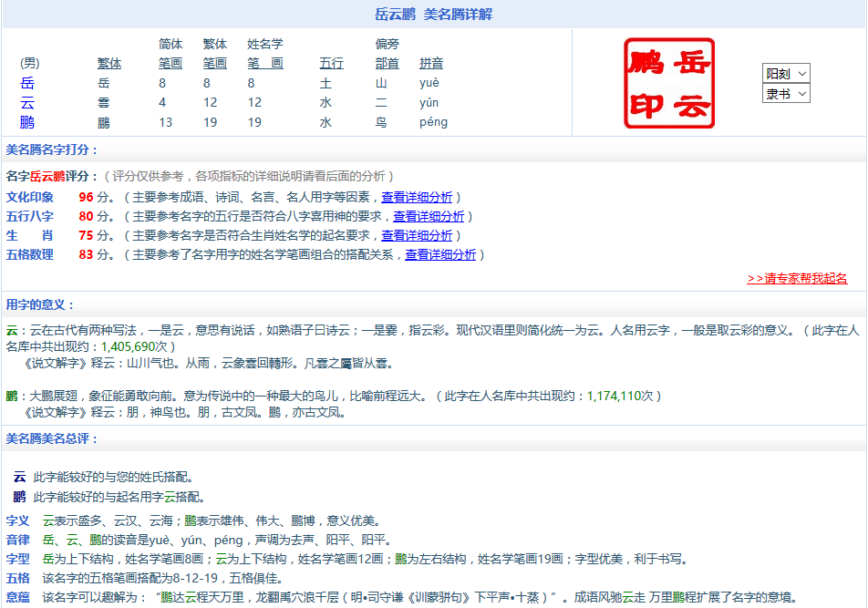The height and width of the screenshot is (608, 868).
Task: Open the character 云 link in table
Action: click(x=27, y=103)
